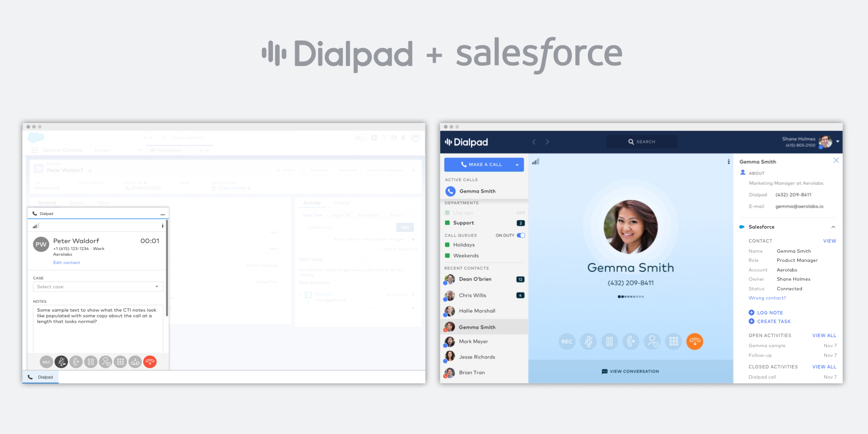This screenshot has width=868, height=434.
Task: Open the dialpad keypad during Gemma's call
Action: (x=673, y=341)
